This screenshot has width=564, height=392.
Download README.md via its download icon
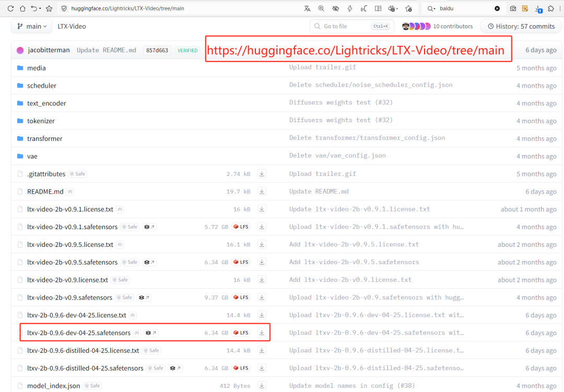pos(262,192)
